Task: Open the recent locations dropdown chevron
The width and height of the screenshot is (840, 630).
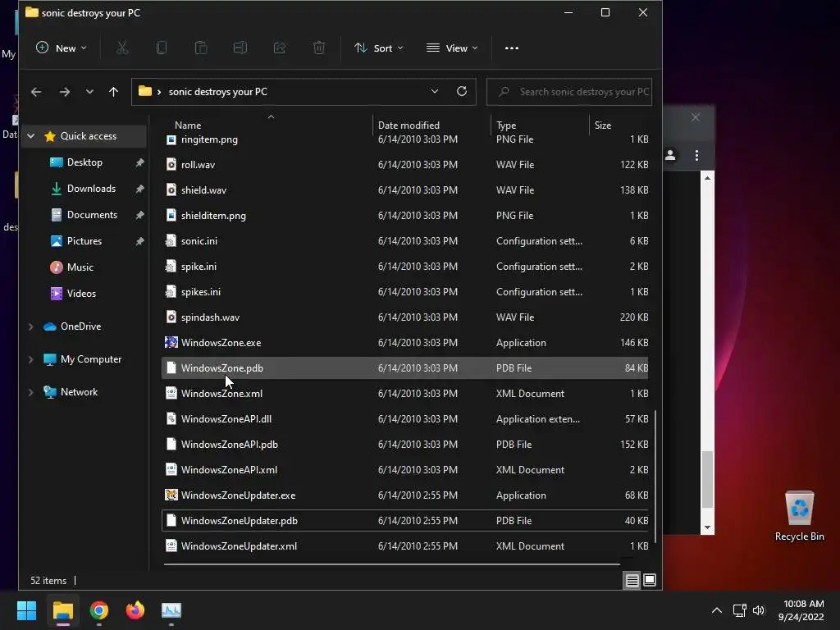Action: coord(89,92)
